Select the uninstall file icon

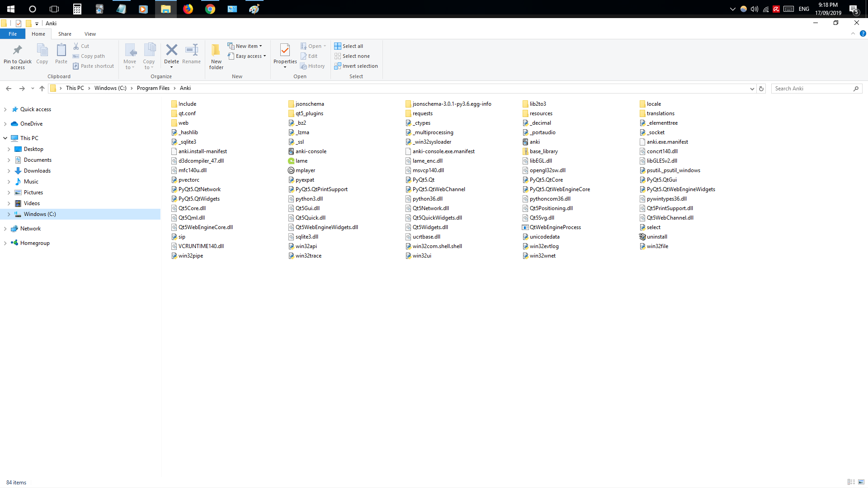(x=642, y=237)
